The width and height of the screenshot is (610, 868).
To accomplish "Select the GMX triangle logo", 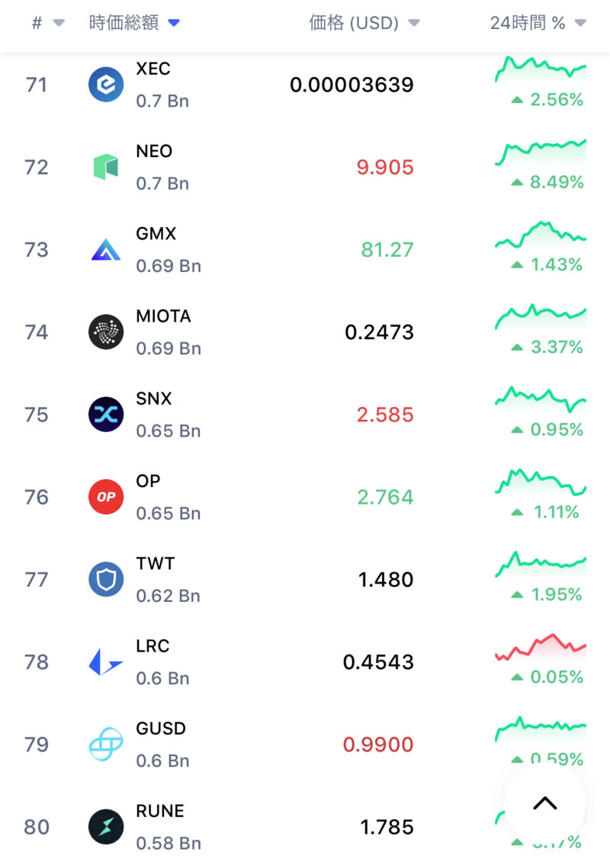I will coord(106,249).
